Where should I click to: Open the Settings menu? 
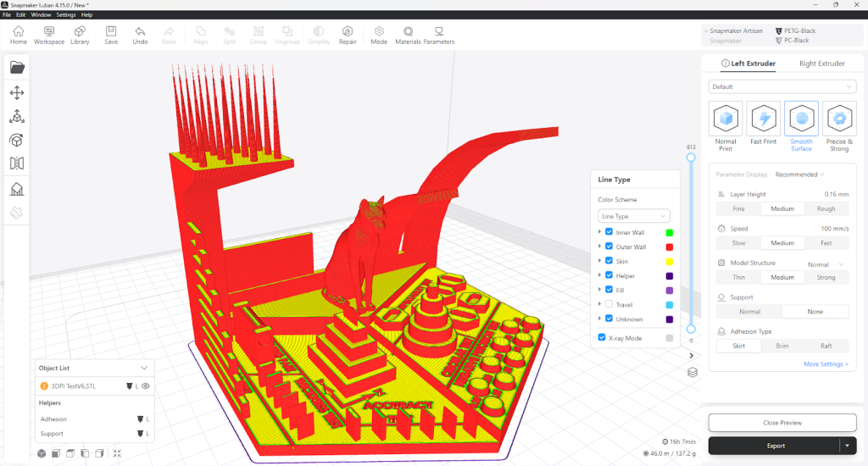point(66,15)
